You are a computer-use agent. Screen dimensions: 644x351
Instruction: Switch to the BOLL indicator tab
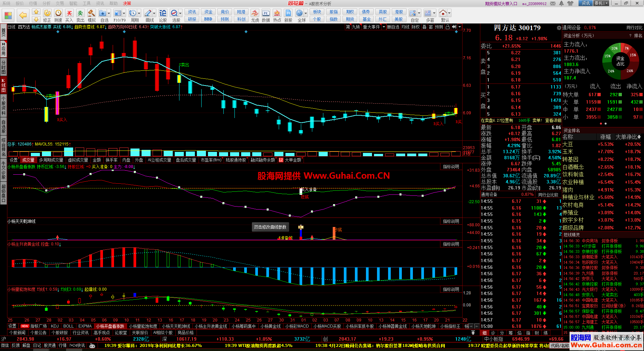pyautogui.click(x=68, y=326)
